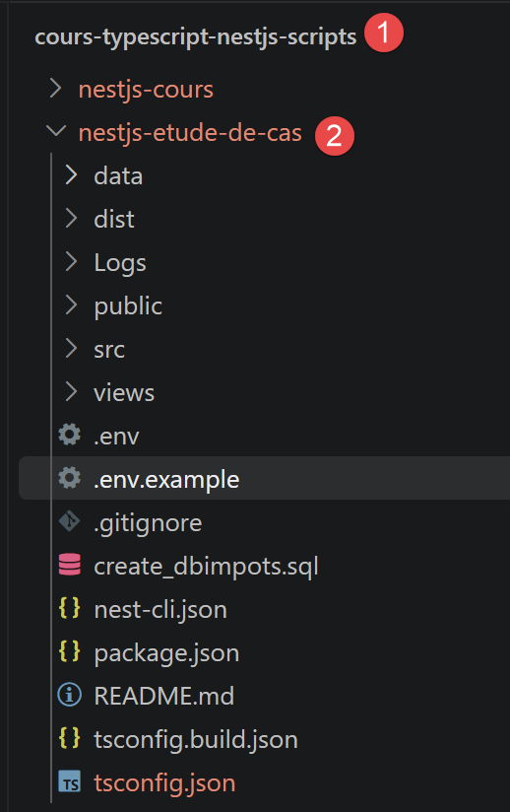Open the create_dbimpots.sql file
The width and height of the screenshot is (510, 812).
(x=206, y=566)
